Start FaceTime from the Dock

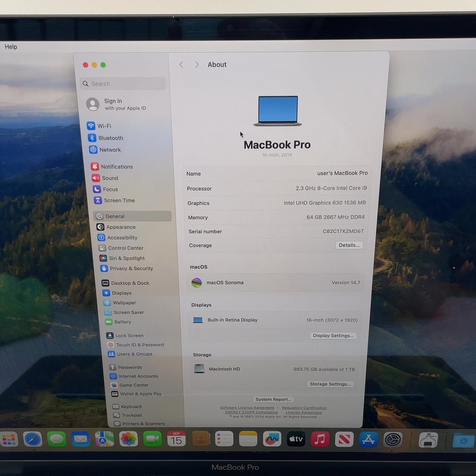pos(152,439)
